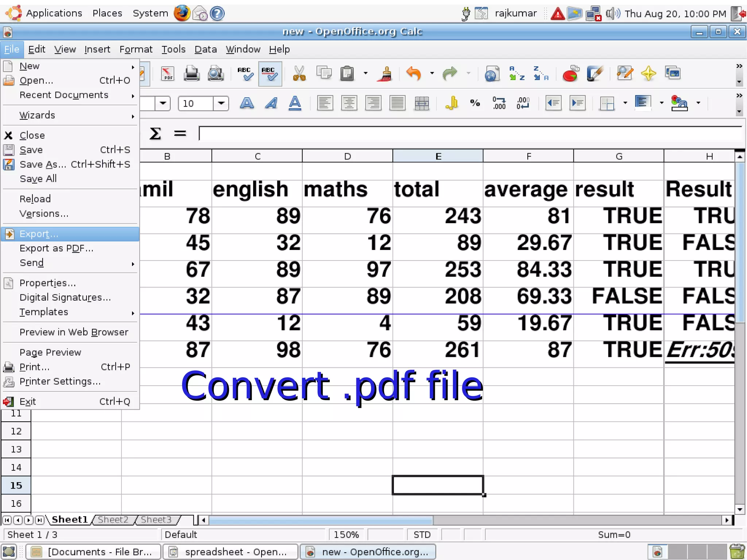Open the Format menu
Viewport: 747px width, 560px height.
tap(136, 49)
